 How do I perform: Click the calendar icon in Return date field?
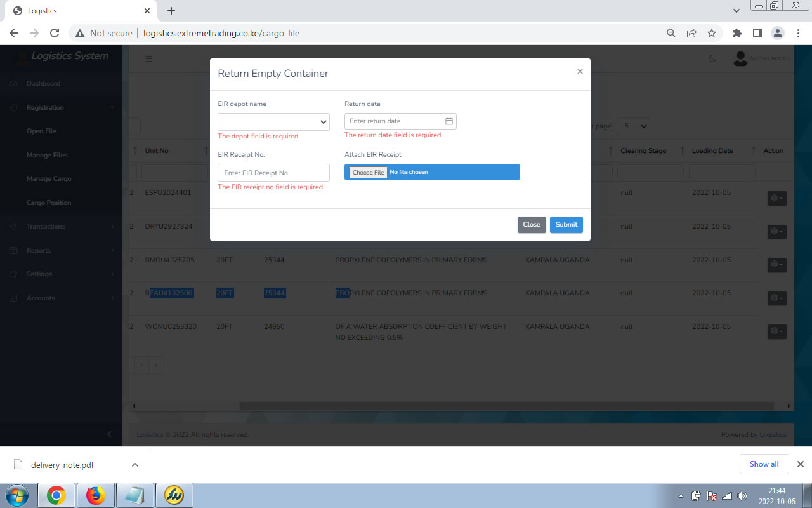coord(449,121)
